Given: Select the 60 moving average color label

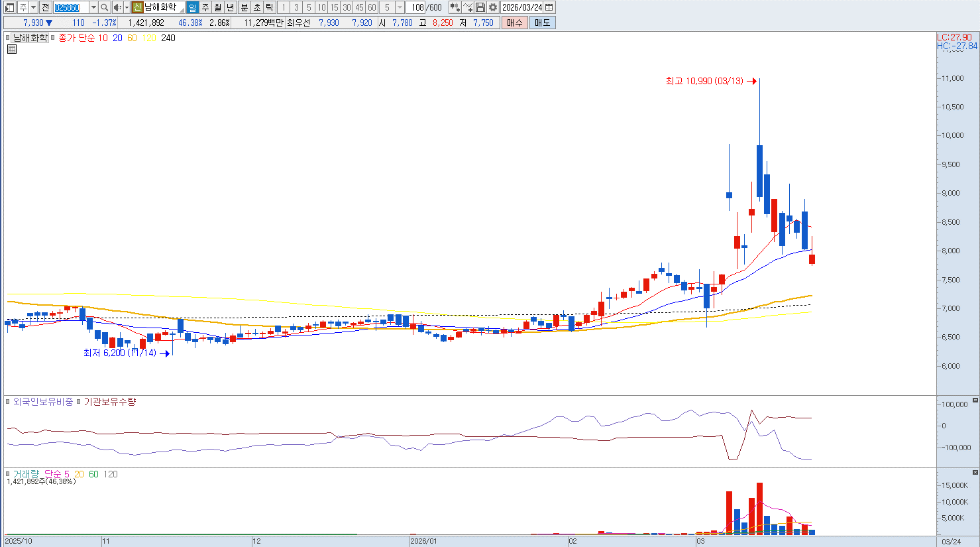Looking at the screenshot, I should point(132,38).
